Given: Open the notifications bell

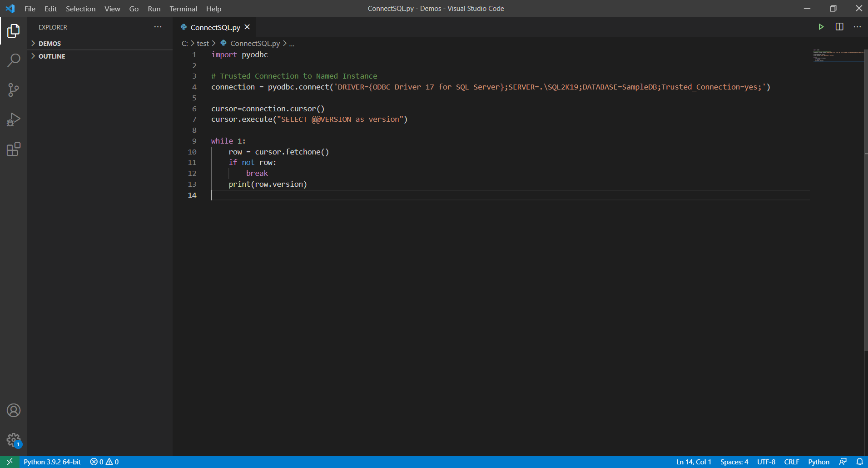Looking at the screenshot, I should (x=859, y=462).
